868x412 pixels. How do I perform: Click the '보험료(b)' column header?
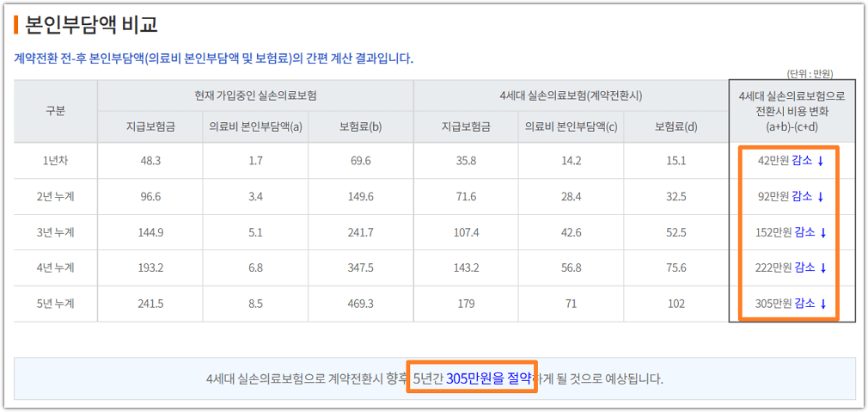[360, 126]
